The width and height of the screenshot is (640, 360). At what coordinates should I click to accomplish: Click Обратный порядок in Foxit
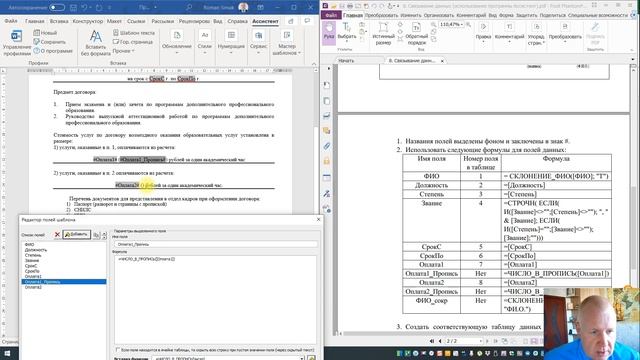coord(416,33)
